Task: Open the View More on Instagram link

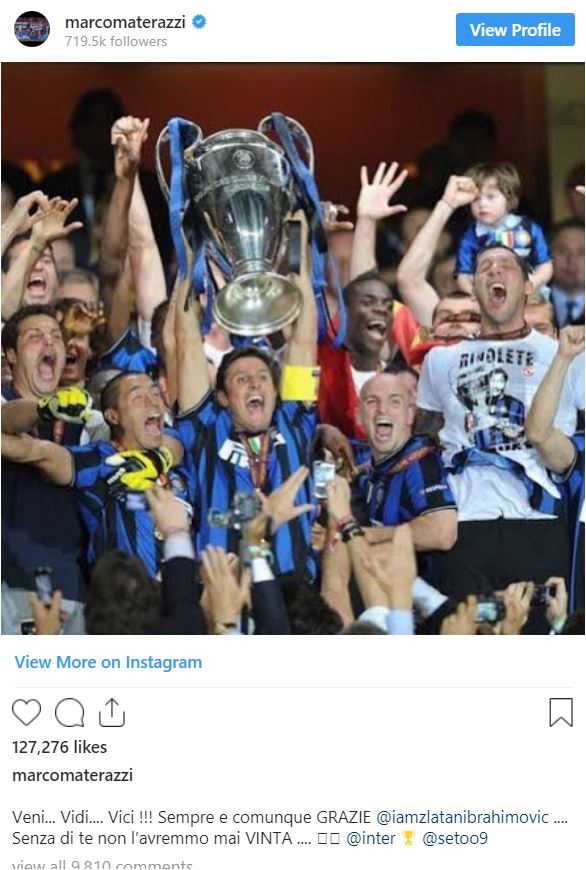Action: (x=108, y=662)
